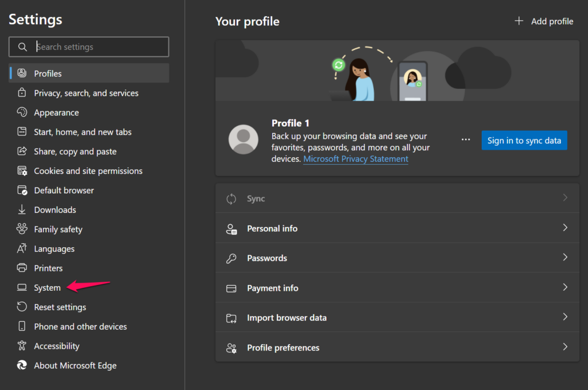Click the Languages icon
Viewport: 588px width, 390px height.
pyautogui.click(x=22, y=248)
